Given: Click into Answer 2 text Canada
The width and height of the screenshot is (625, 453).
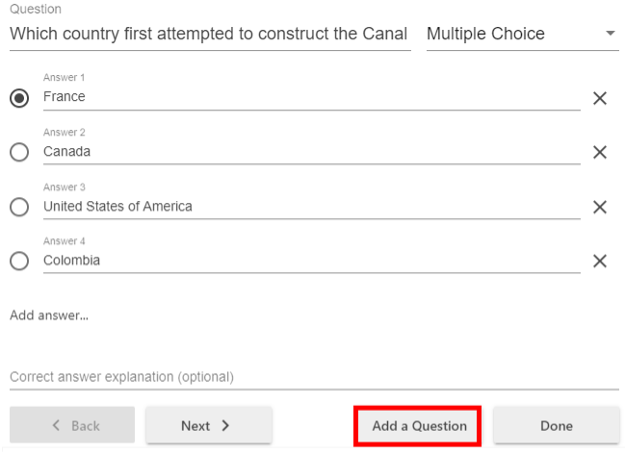Looking at the screenshot, I should click(x=300, y=152).
